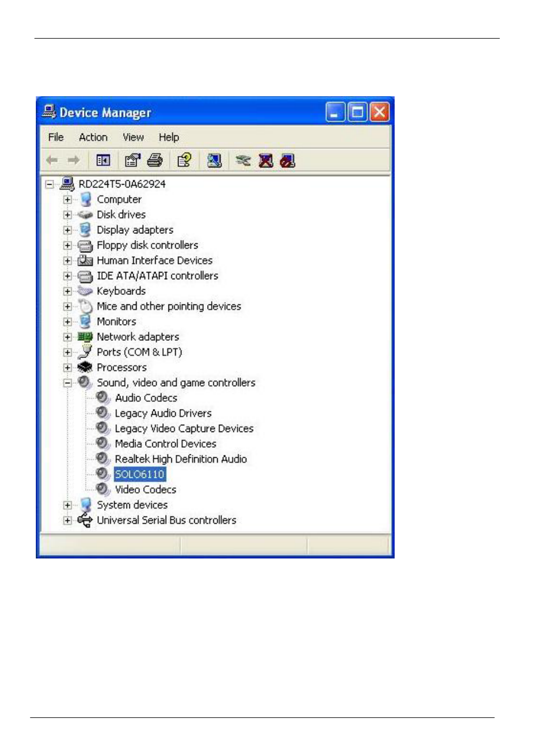Open the Action menu
The width and height of the screenshot is (534, 756).
[x=93, y=137]
